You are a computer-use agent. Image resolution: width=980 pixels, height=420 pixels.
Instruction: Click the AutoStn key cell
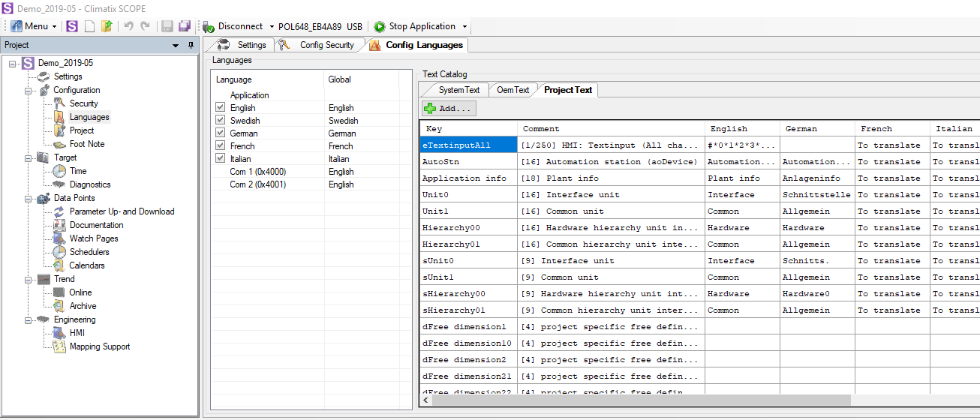[468, 162]
